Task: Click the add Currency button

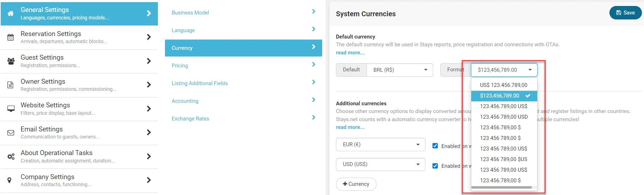Action: (x=356, y=184)
